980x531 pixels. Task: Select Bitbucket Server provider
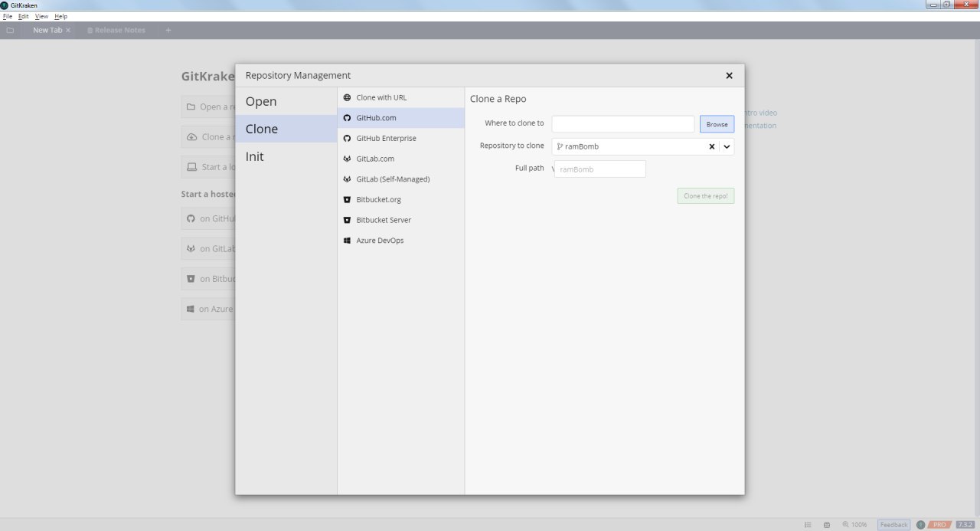click(x=400, y=220)
